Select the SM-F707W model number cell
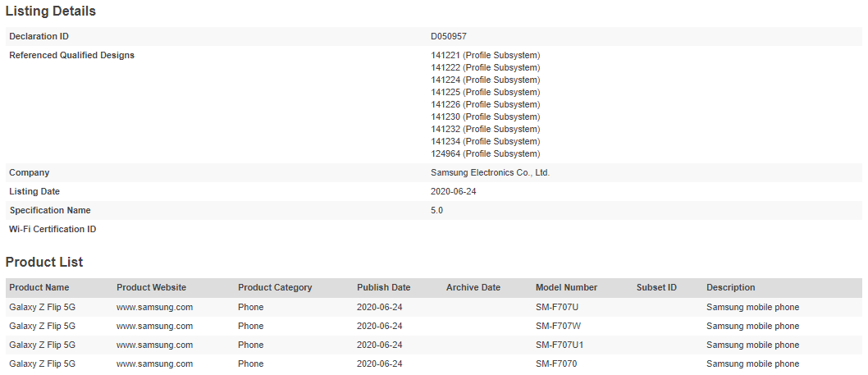Screen dimensions: 868x375 coord(558,326)
